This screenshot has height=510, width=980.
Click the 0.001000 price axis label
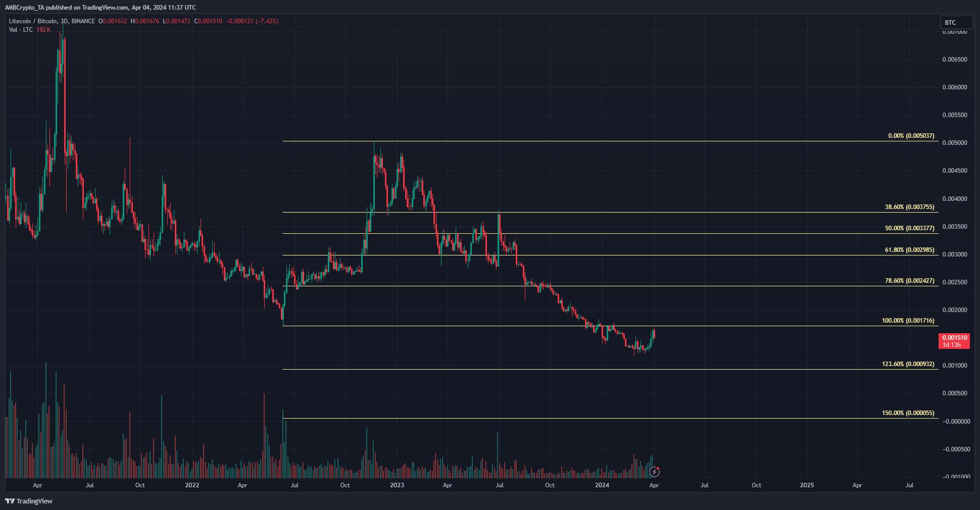pyautogui.click(x=955, y=366)
